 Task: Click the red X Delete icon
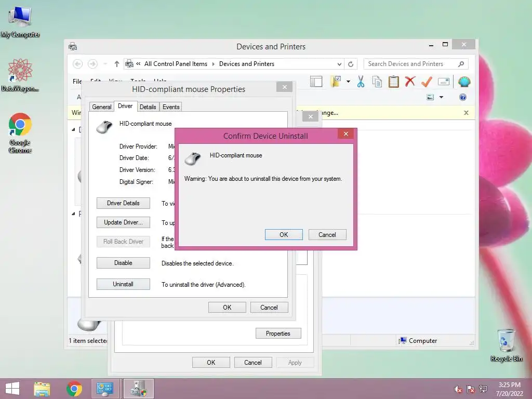tap(410, 82)
